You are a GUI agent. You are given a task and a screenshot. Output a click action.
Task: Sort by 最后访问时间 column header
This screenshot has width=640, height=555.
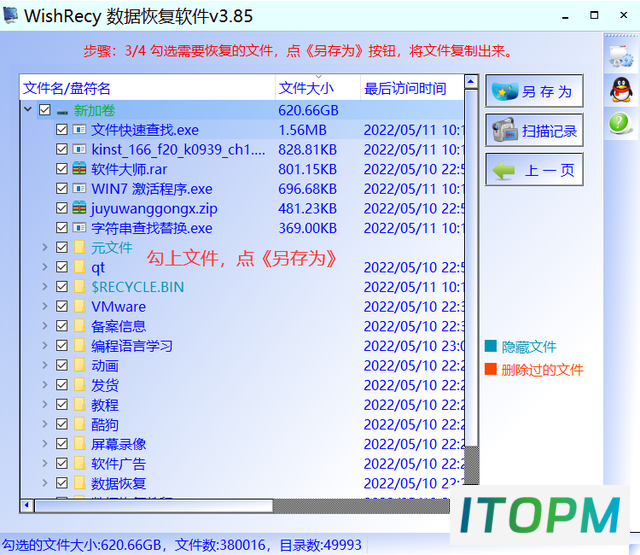[x=412, y=87]
